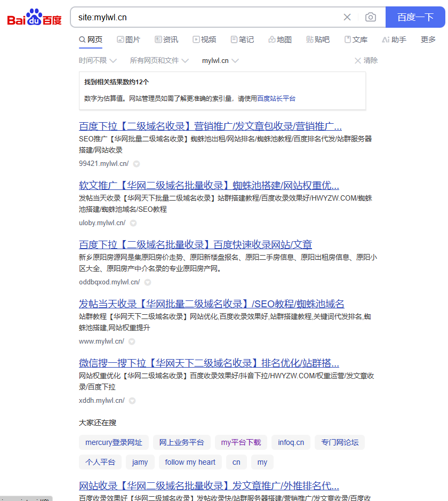Clear the search query with the X icon
Screen dimensions: 448x501
347,17
